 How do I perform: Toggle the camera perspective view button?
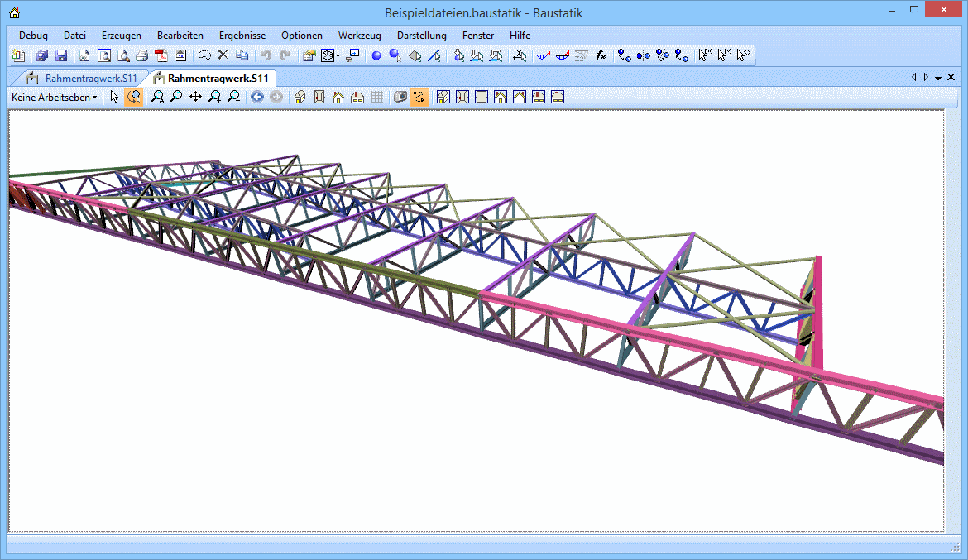click(x=400, y=98)
